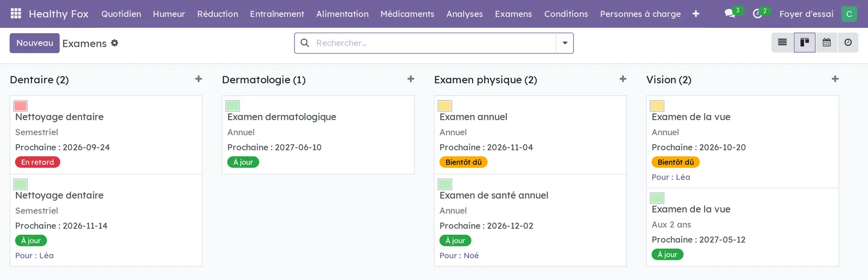Open the Conditions menu

[566, 14]
